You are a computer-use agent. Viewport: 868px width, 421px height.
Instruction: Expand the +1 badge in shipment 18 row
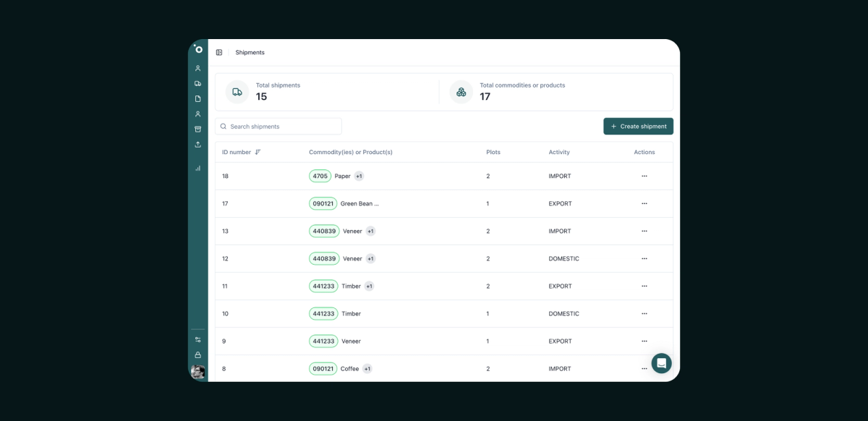coord(359,176)
